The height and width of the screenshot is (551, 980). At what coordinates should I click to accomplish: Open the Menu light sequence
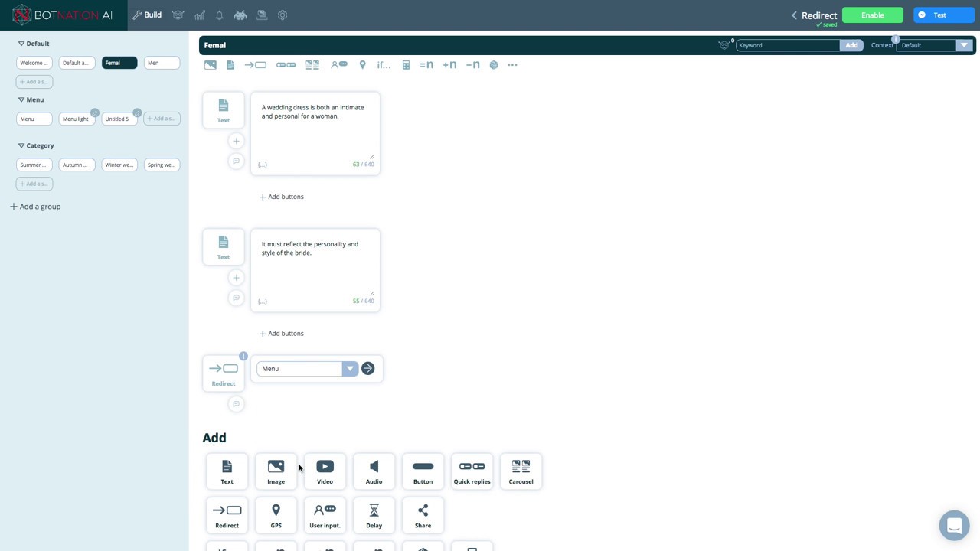click(77, 119)
